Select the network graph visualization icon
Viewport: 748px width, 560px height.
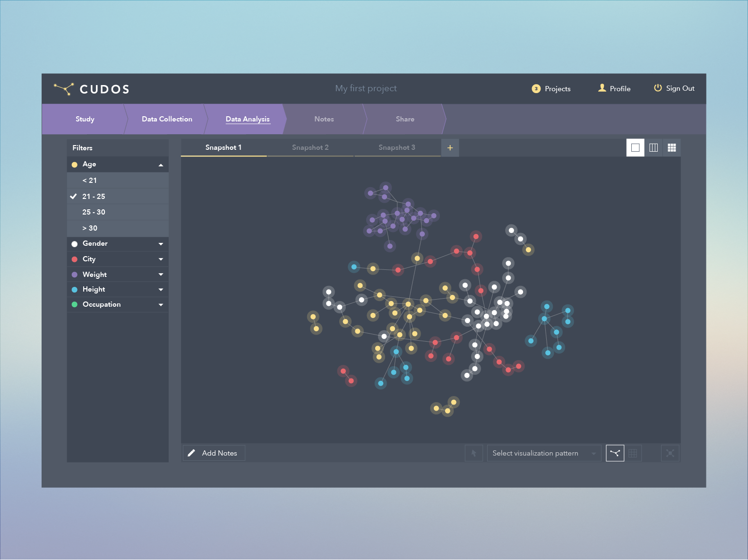coord(615,453)
